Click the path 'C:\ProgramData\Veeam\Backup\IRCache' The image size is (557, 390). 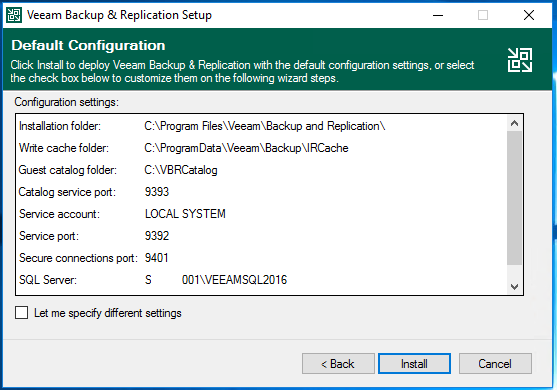tap(246, 148)
